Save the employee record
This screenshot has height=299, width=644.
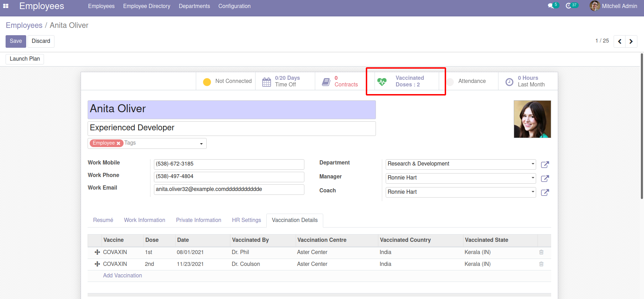coord(16,41)
